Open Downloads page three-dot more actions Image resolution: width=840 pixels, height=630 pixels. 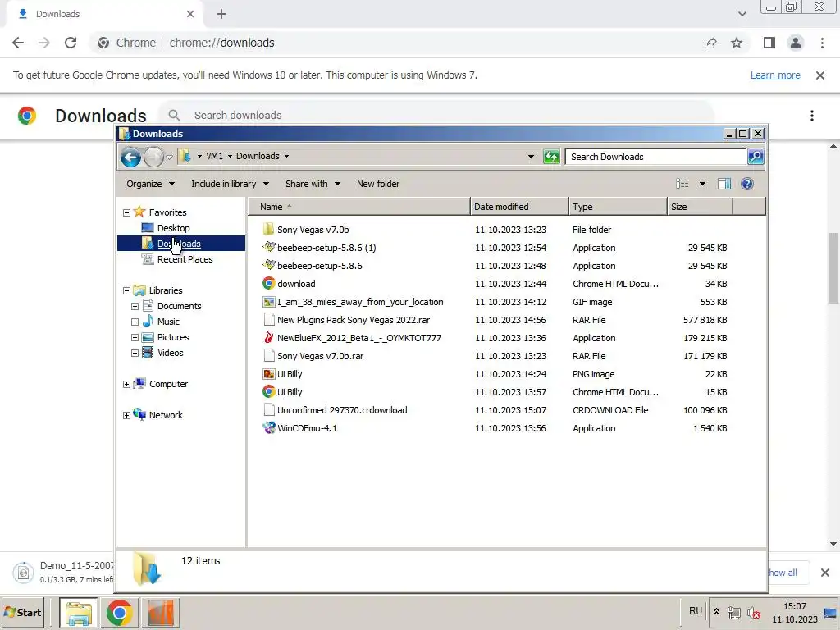(811, 115)
